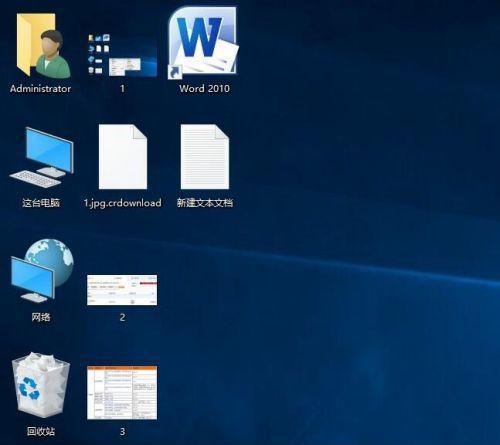Select the 回收站 recycle bin icon

coord(41,385)
